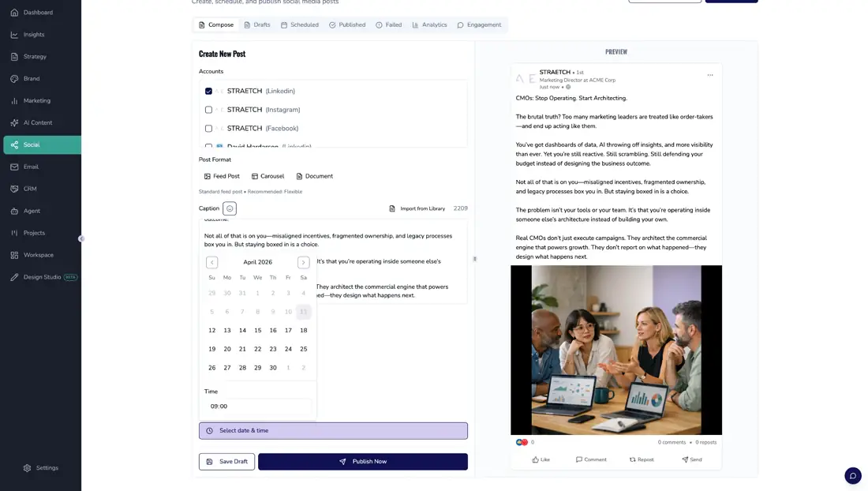Image resolution: width=868 pixels, height=491 pixels.
Task: Check the STRAETCH (Facebook) account
Action: coord(208,129)
